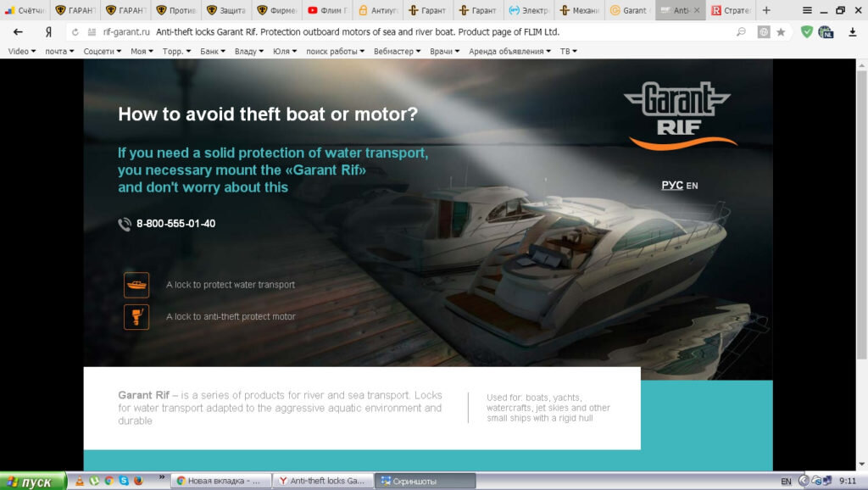The width and height of the screenshot is (868, 490).
Task: Click the outboard motor lock icon
Action: pyautogui.click(x=136, y=317)
